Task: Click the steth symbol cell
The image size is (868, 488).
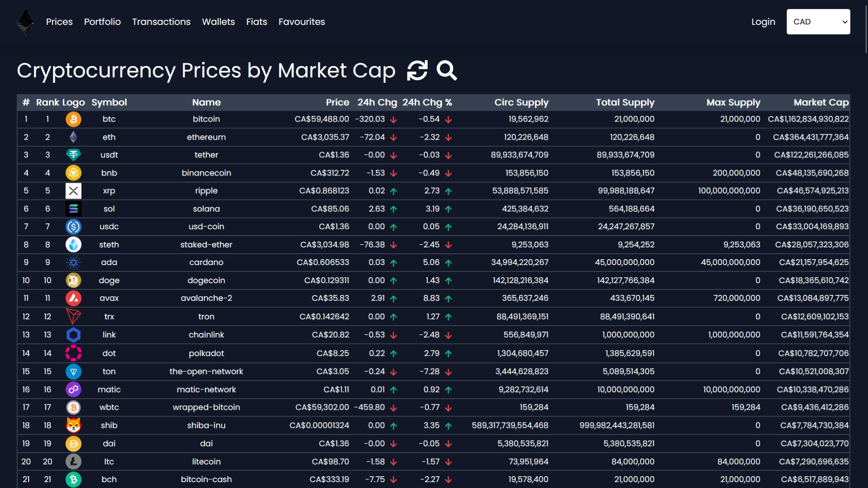Action: 109,245
